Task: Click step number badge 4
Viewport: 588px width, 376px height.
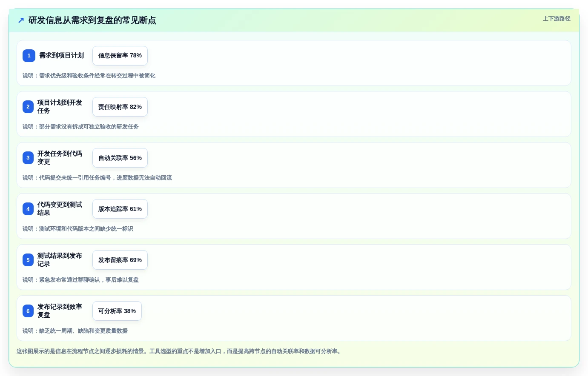Action: pos(28,209)
